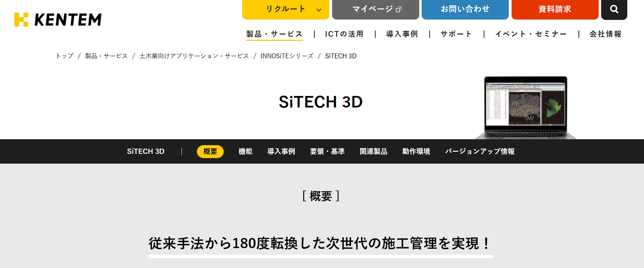
Task: Open イベント・セミナー menu
Action: (x=531, y=34)
